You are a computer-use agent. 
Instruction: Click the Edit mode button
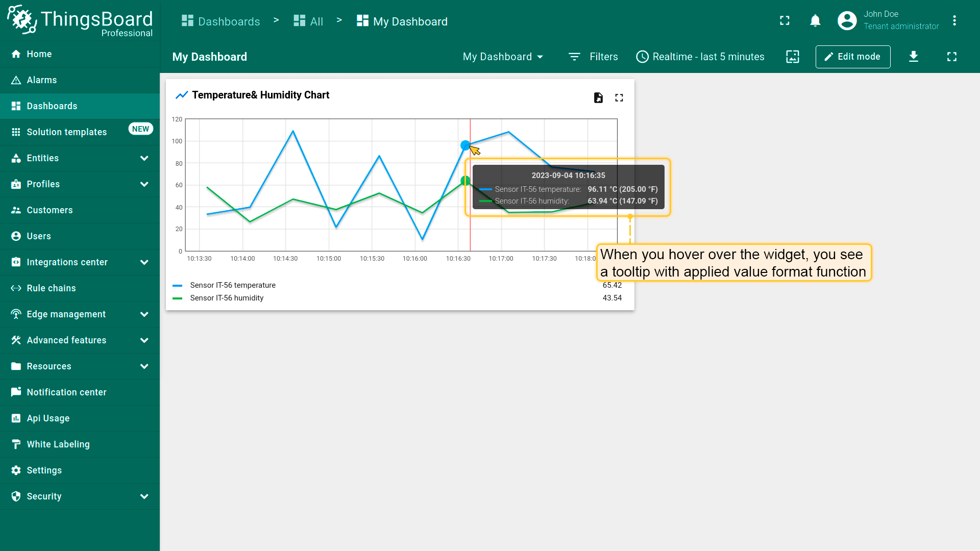pyautogui.click(x=853, y=57)
